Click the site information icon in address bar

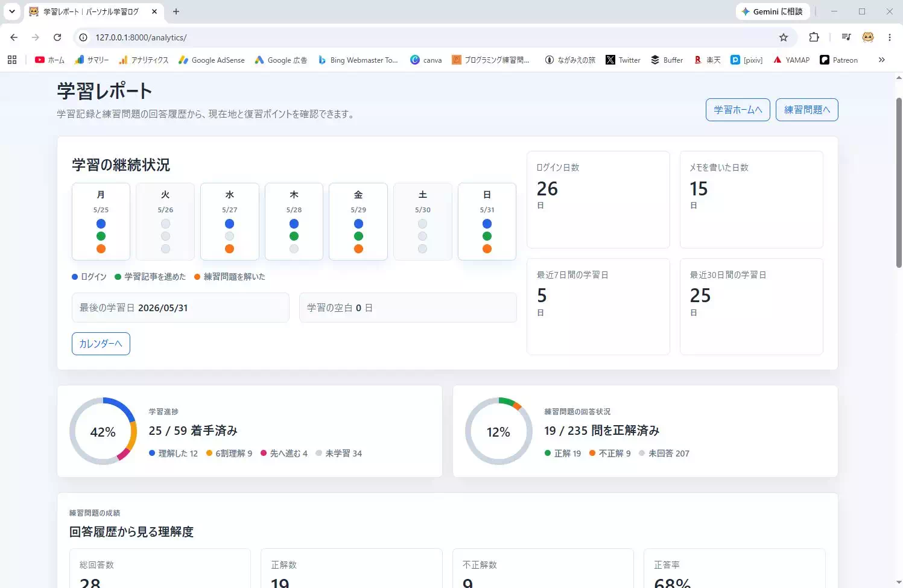click(83, 37)
